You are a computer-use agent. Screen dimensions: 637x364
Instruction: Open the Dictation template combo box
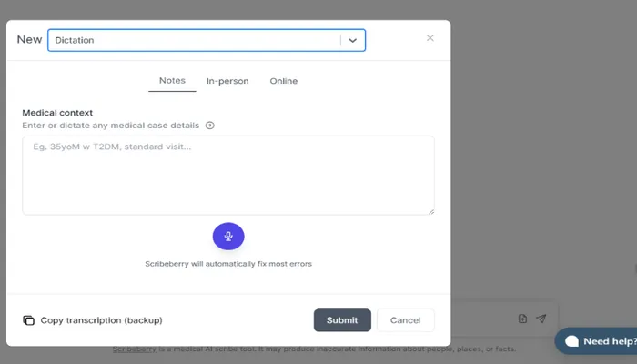pos(196,40)
